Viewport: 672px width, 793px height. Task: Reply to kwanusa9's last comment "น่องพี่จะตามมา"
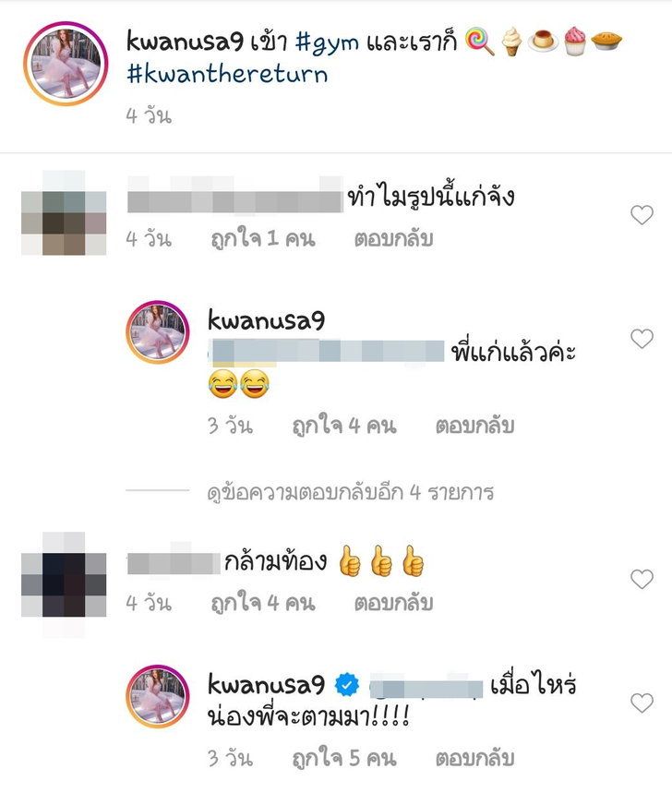[x=474, y=758]
